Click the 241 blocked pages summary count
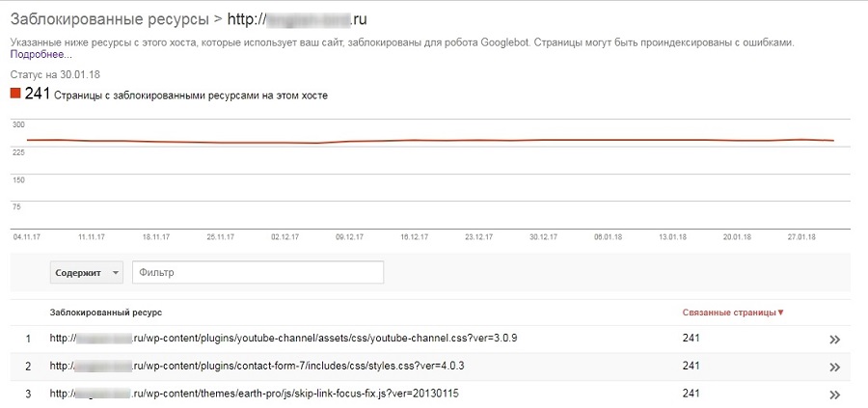The height and width of the screenshot is (408, 868). click(38, 94)
